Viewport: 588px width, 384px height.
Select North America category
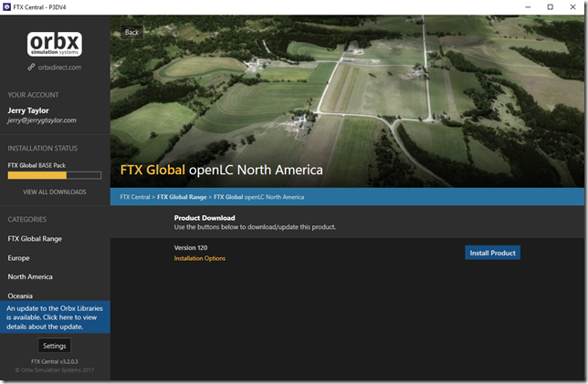tap(30, 277)
